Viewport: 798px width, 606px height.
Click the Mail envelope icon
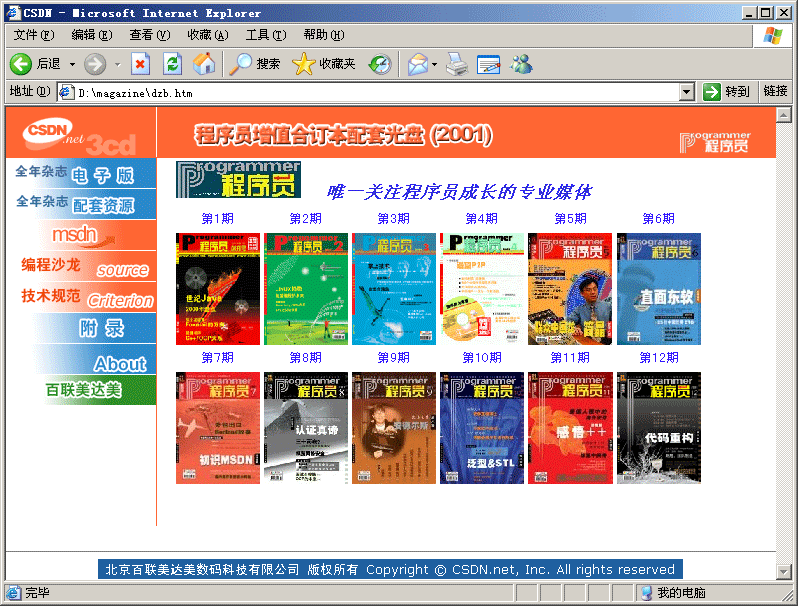(418, 64)
